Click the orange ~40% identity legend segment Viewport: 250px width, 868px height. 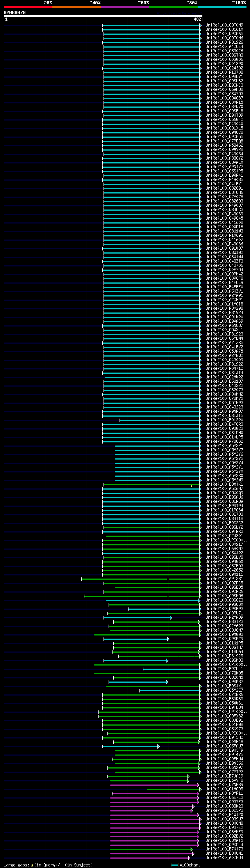coord(77,7)
